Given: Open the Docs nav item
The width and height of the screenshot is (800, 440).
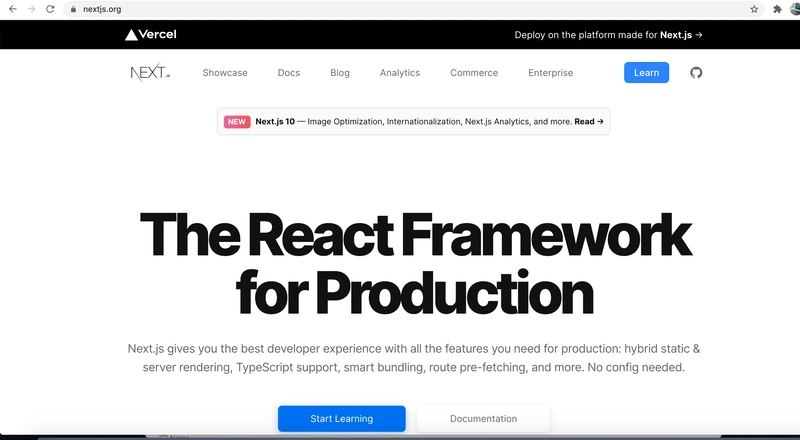Looking at the screenshot, I should [x=289, y=73].
